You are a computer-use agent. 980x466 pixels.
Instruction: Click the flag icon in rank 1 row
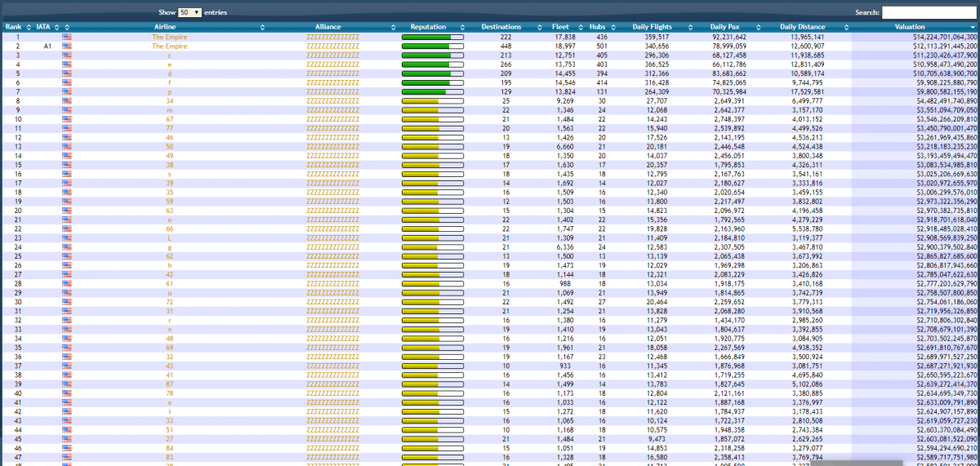[x=66, y=37]
